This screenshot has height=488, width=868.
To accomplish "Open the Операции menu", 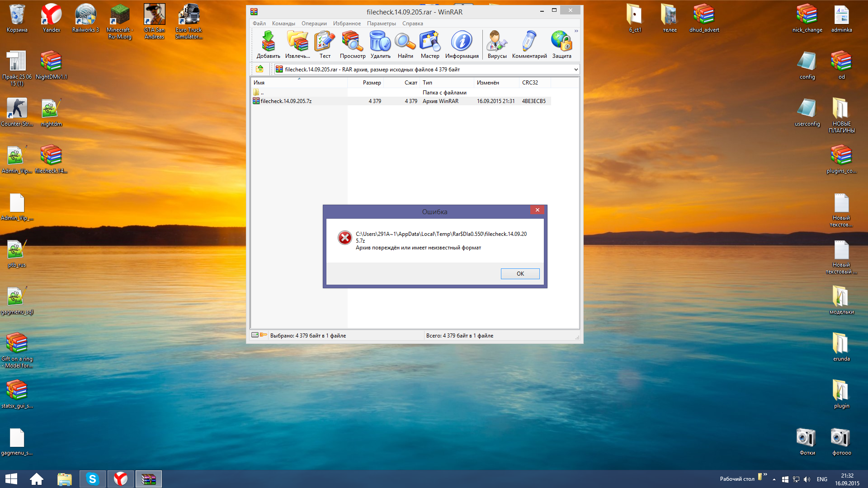I will (x=314, y=23).
